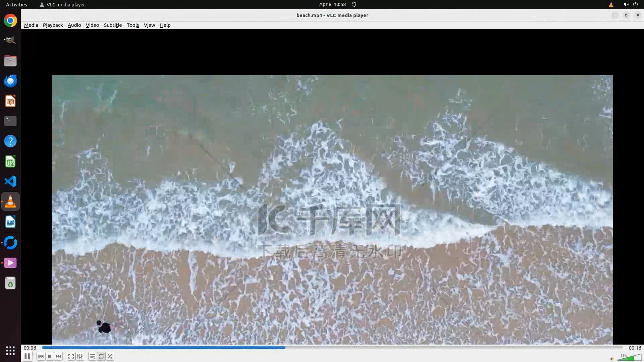Screen dimensions: 644x362
Task: Show extended settings and effects
Action: click(x=80, y=356)
